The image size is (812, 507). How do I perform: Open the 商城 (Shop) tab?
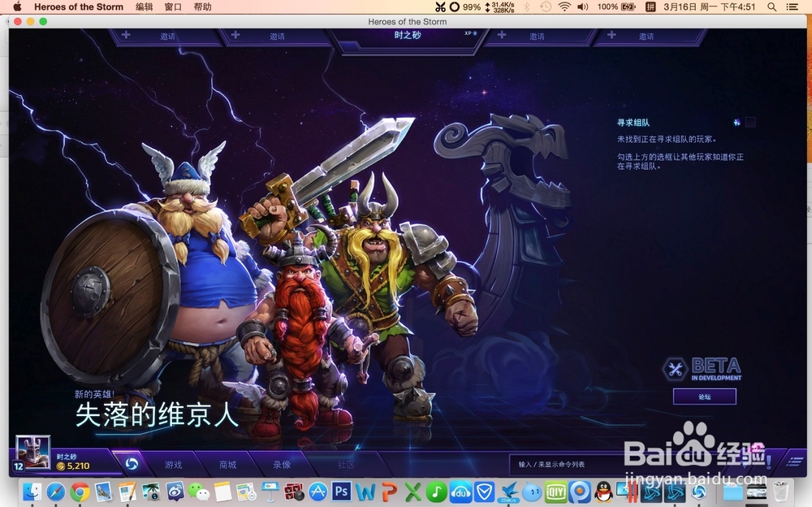pos(228,465)
